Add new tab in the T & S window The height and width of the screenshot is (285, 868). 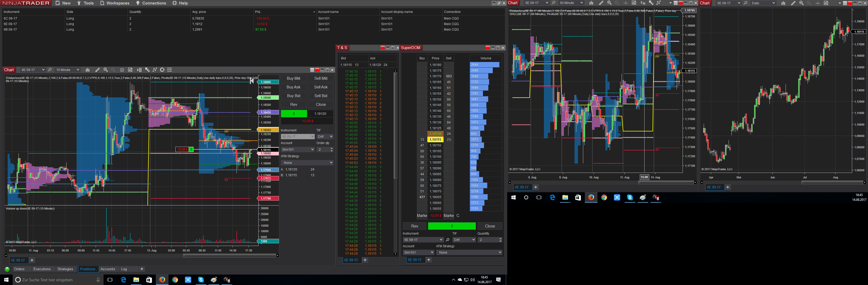365,260
